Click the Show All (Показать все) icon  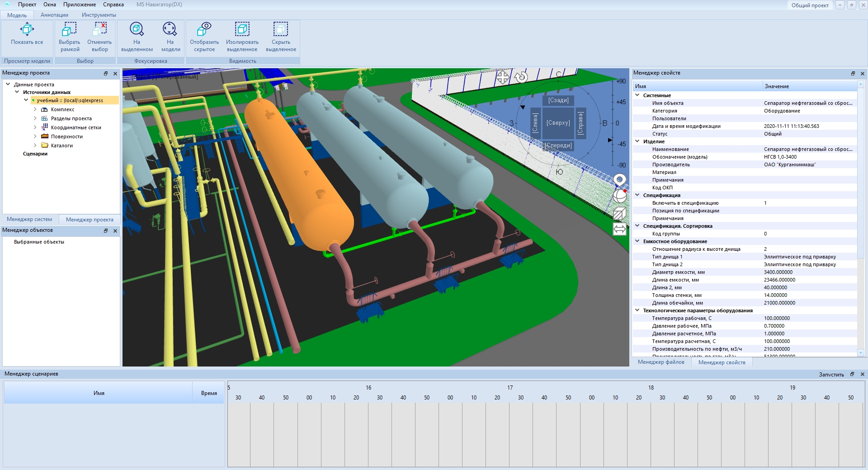click(x=27, y=30)
